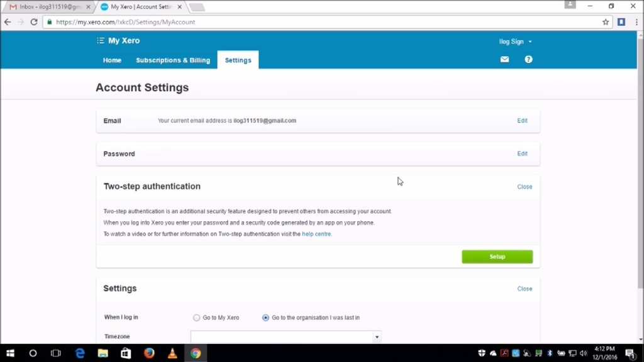This screenshot has height=362, width=644.
Task: Open the messages envelope icon
Action: 505,60
